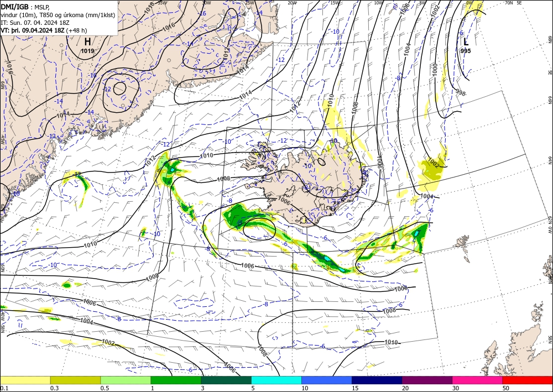Select the '995' low pressure value

tap(466, 51)
